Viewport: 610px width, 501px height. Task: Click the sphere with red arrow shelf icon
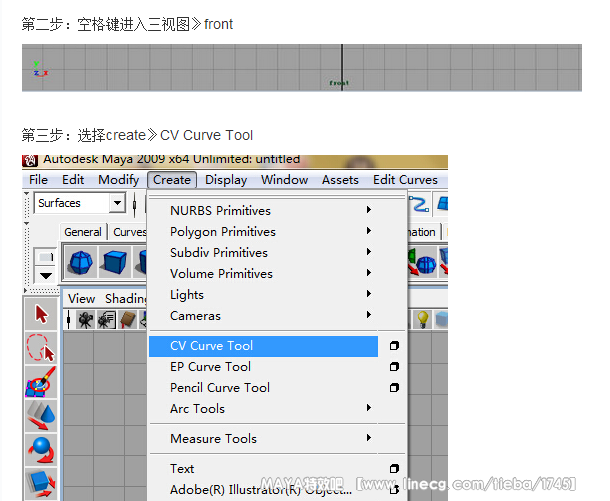(423, 261)
